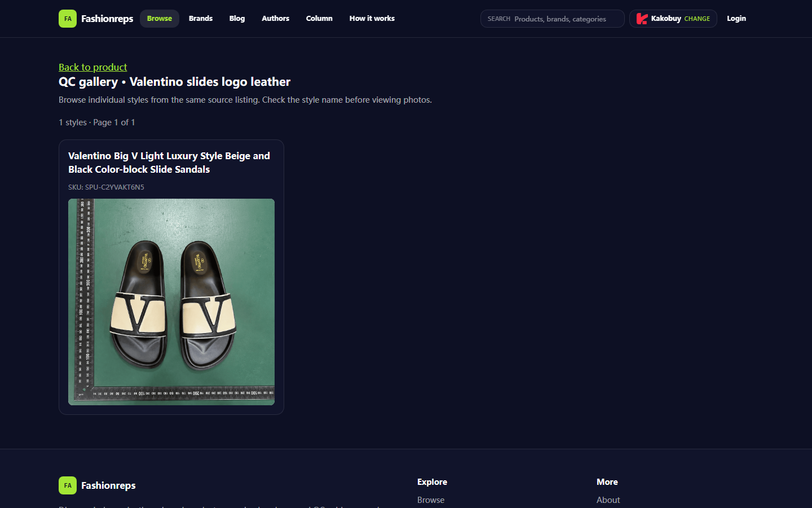Image resolution: width=812 pixels, height=508 pixels.
Task: Click the More footer heading
Action: click(607, 482)
